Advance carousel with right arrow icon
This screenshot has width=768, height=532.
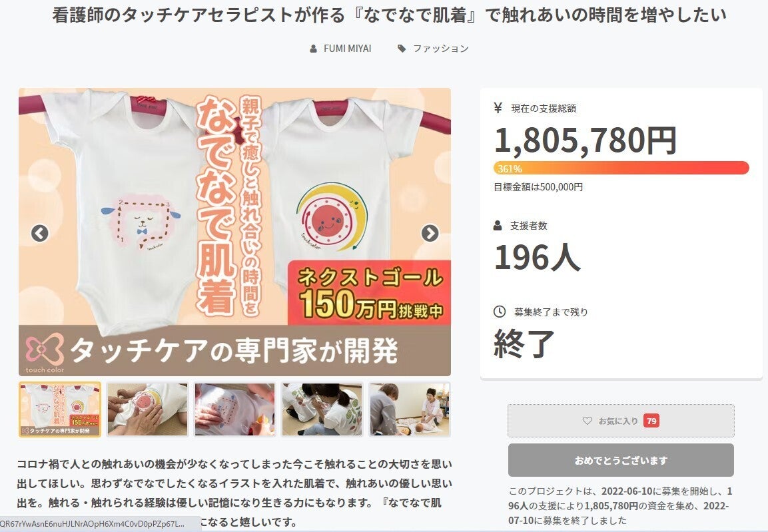[x=430, y=234]
